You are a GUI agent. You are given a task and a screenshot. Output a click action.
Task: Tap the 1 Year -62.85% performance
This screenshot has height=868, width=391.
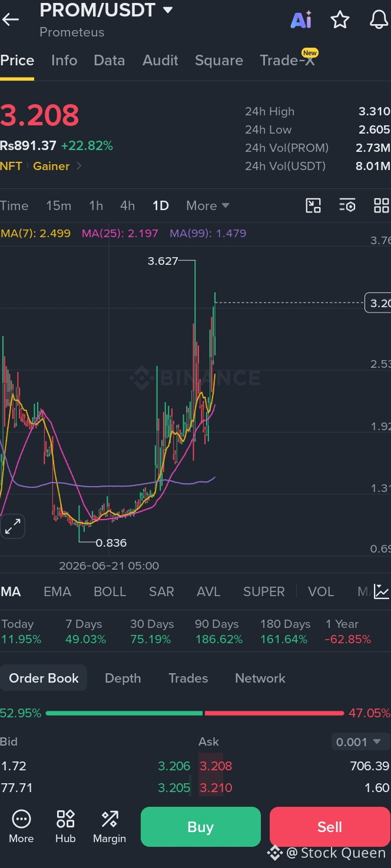[348, 631]
